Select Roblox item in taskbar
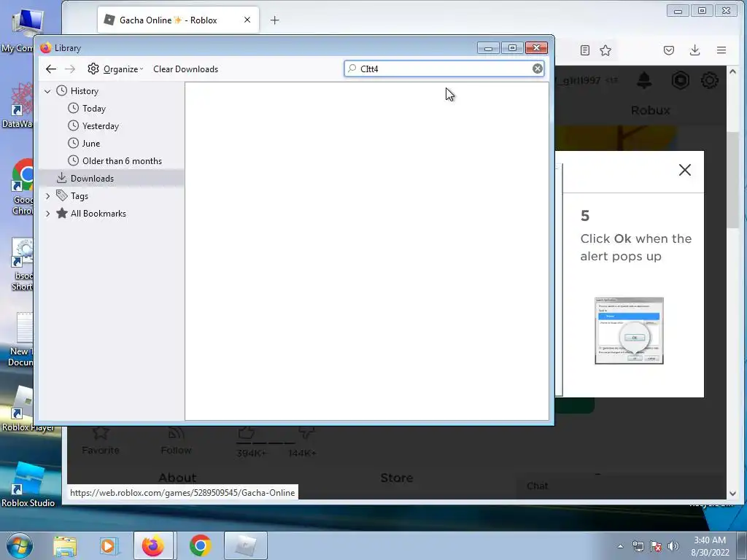This screenshot has height=560, width=747. click(x=245, y=545)
